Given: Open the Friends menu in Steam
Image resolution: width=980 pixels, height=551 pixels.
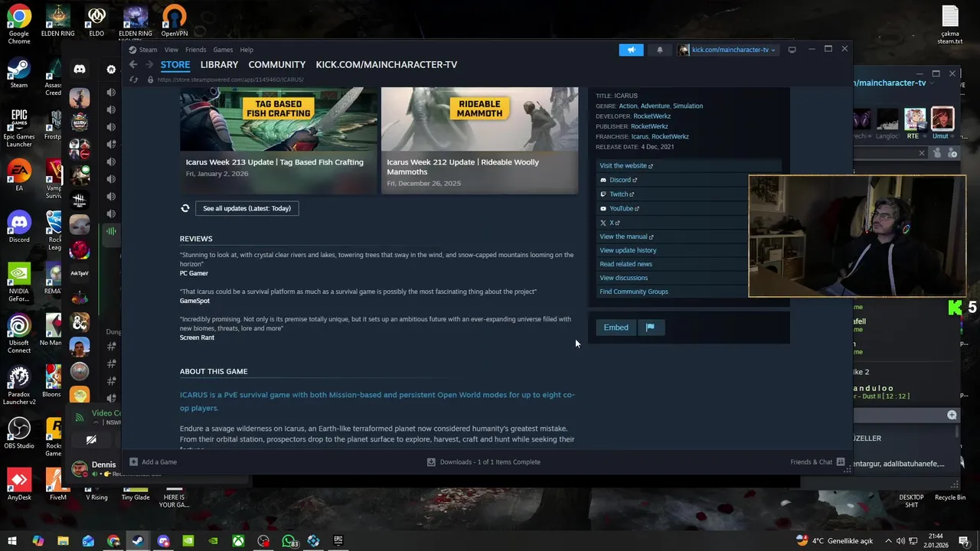Looking at the screenshot, I should 195,50.
